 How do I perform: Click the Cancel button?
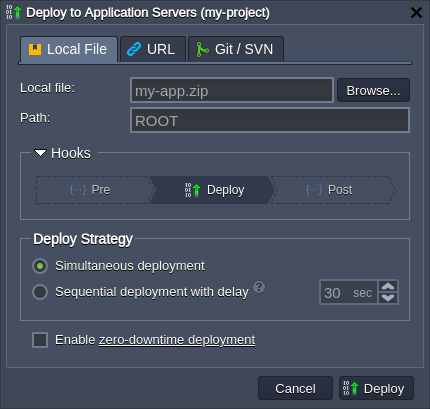[x=295, y=388]
